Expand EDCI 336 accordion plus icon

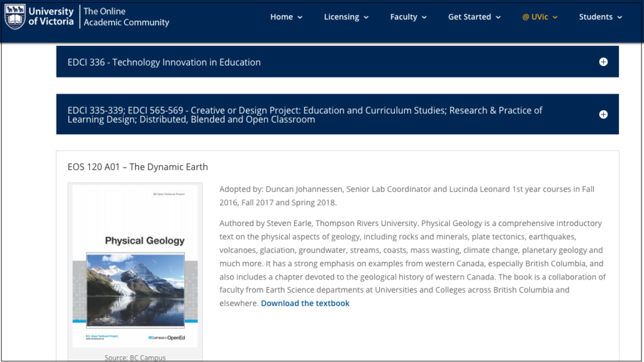pyautogui.click(x=603, y=62)
